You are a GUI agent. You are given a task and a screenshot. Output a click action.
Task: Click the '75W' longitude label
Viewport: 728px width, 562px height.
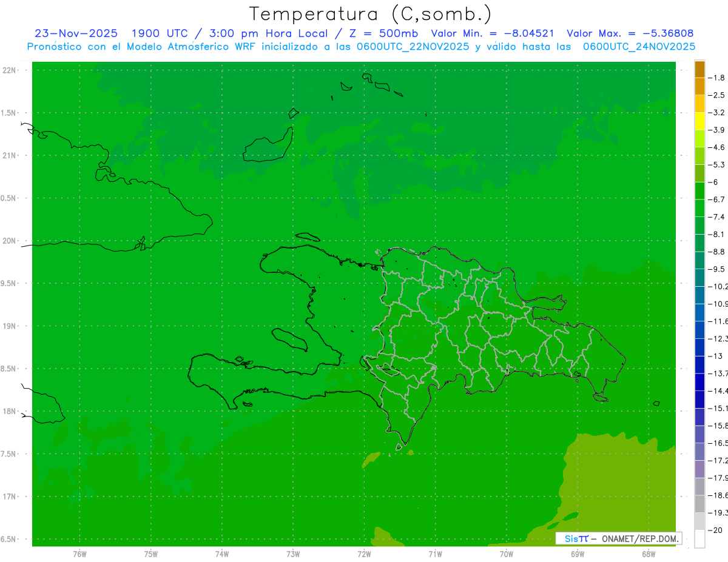pyautogui.click(x=151, y=554)
